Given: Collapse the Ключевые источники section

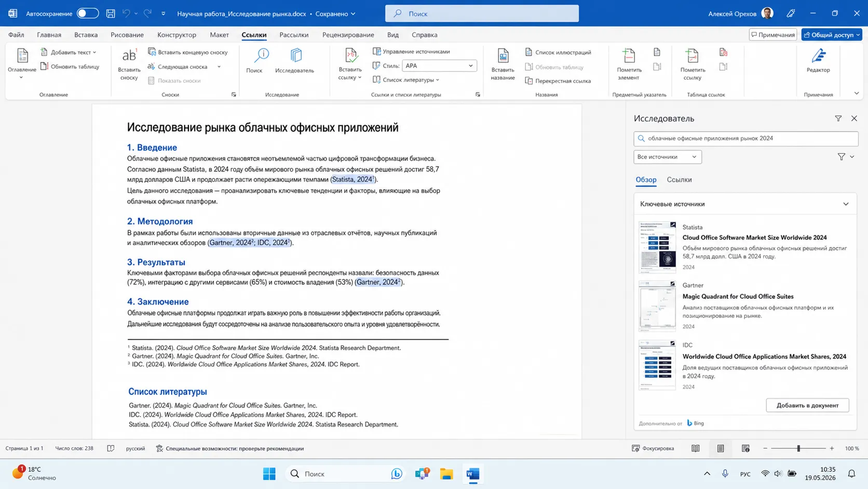Looking at the screenshot, I should point(846,204).
